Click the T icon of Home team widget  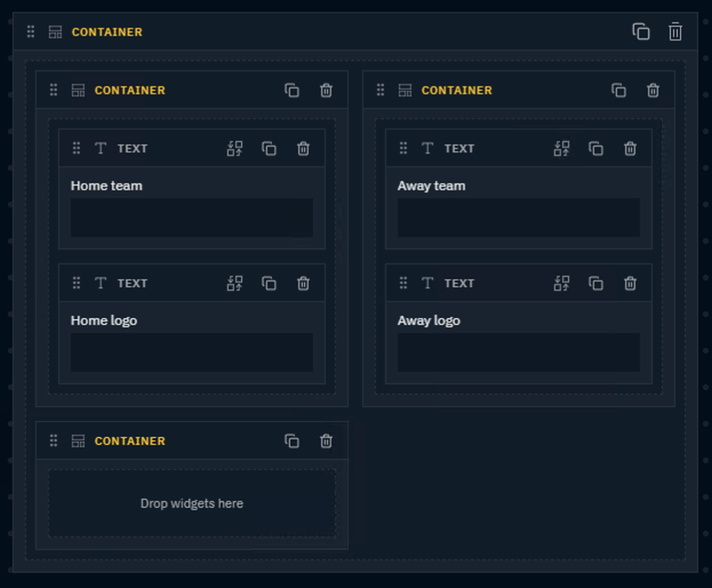point(101,148)
